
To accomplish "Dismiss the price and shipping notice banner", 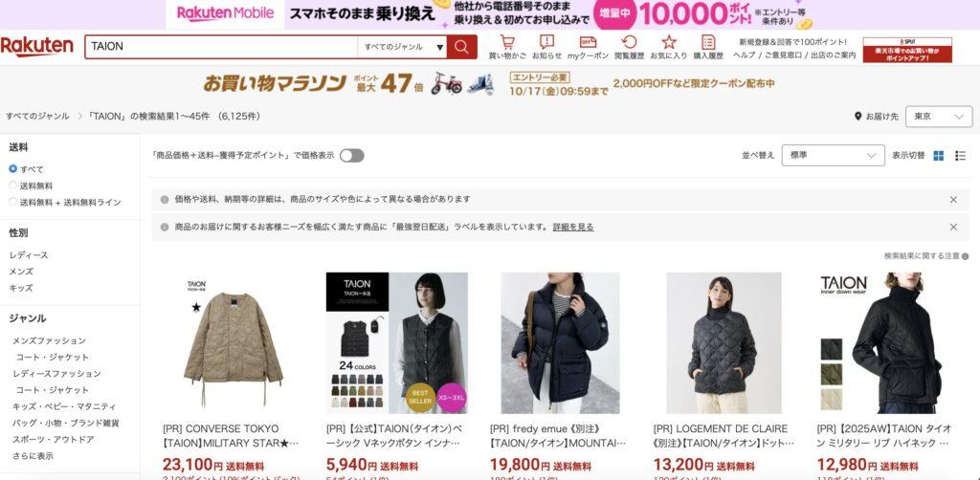I will pos(953,200).
